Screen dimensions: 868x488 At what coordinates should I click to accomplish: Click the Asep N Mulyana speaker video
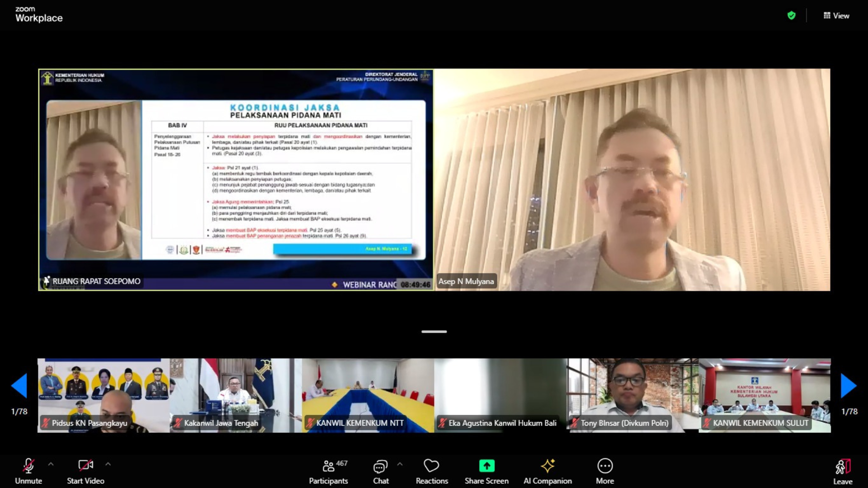[x=632, y=179]
